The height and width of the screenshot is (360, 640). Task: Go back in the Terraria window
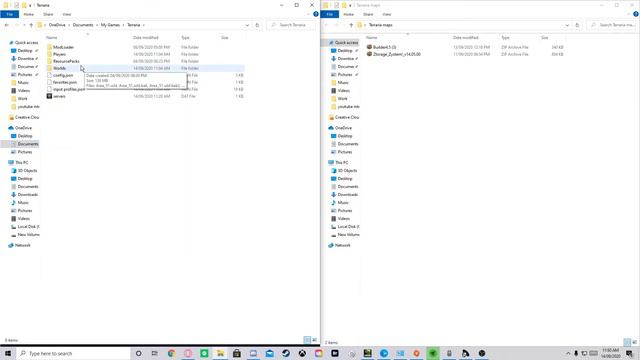(7, 25)
